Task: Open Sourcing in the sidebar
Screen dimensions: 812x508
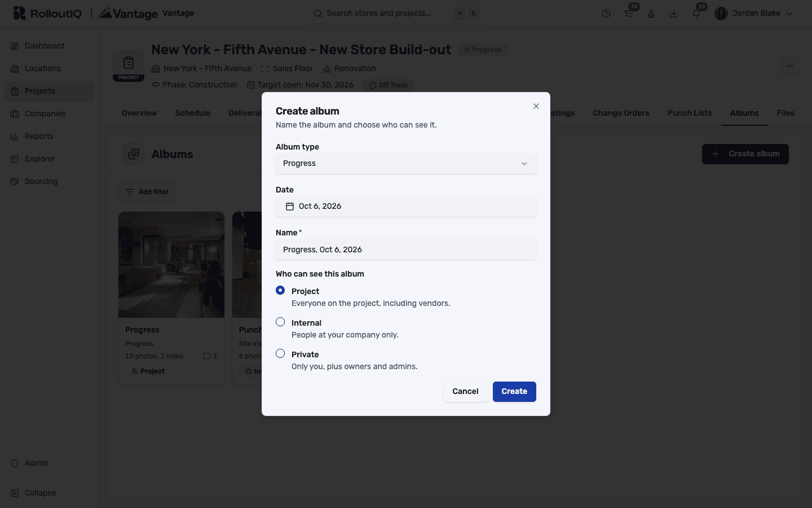Action: click(50, 182)
